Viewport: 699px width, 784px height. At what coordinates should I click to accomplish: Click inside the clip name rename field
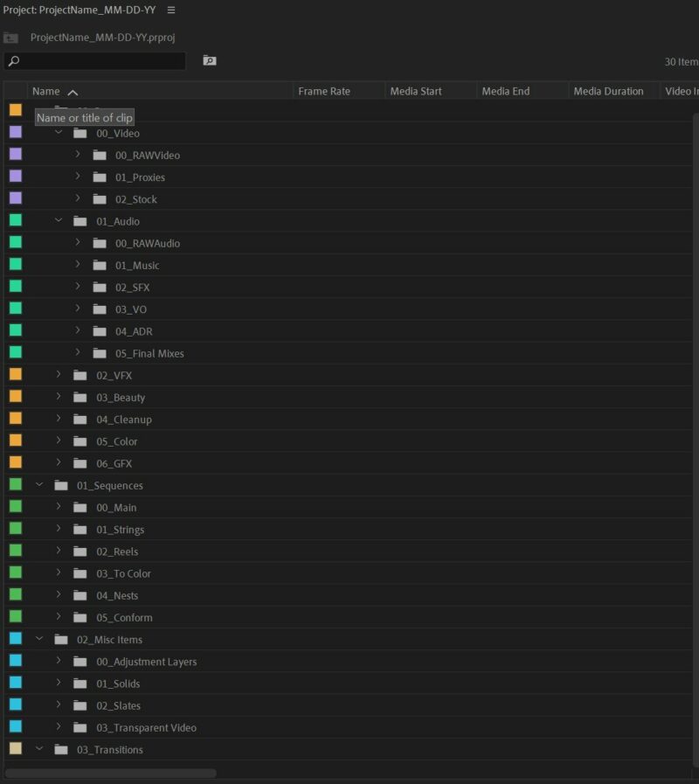[84, 117]
